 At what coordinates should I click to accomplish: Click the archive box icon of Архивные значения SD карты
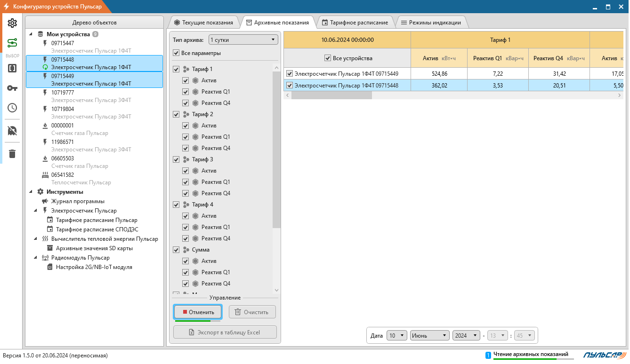[x=50, y=248]
